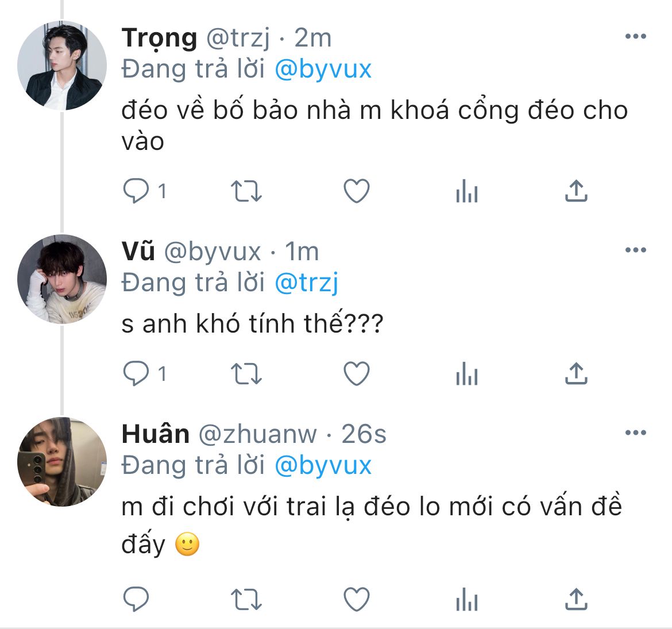Image resolution: width=672 pixels, height=629 pixels.
Task: Reply to Trọng's tweet
Action: [136, 191]
